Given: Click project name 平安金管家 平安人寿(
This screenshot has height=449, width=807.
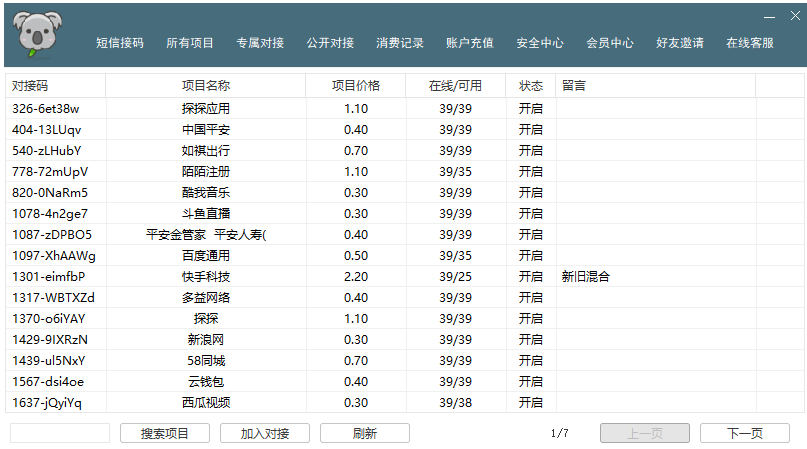Looking at the screenshot, I should pos(206,235).
